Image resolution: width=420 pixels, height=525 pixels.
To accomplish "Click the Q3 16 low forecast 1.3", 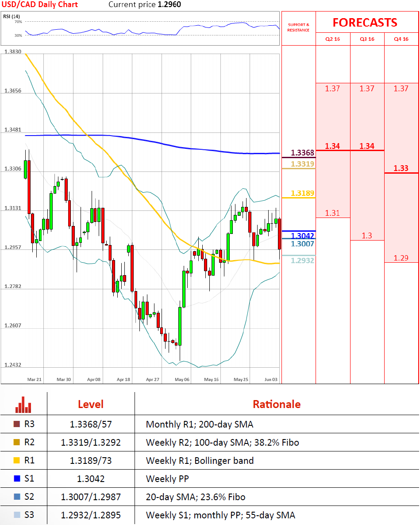I will pyautogui.click(x=367, y=236).
